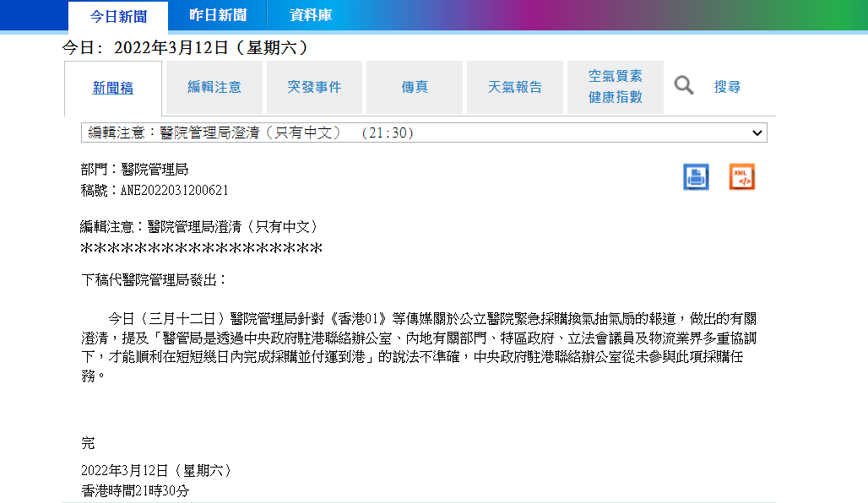Click the text 部門：醫院管理局
Image resolution: width=868 pixels, height=503 pixels.
click(134, 170)
